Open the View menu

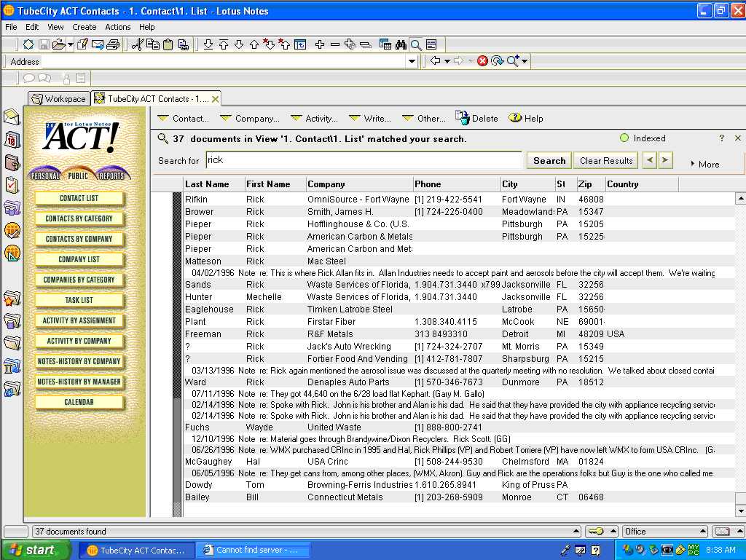pos(55,27)
